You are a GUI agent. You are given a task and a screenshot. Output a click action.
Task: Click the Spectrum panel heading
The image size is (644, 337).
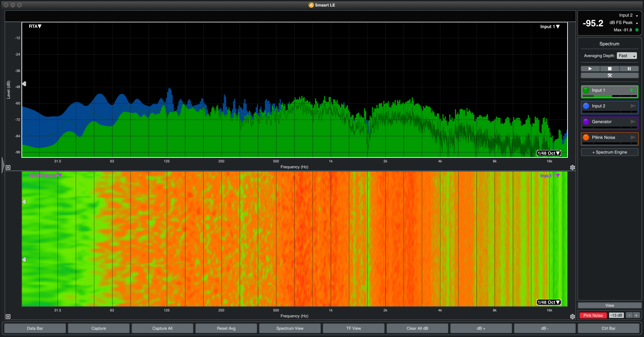pos(609,44)
